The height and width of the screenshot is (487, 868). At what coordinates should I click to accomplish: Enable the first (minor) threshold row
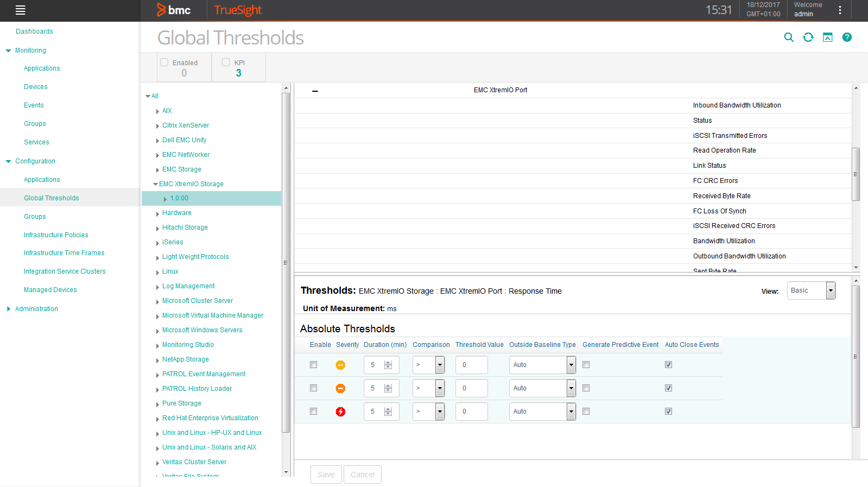(x=313, y=365)
